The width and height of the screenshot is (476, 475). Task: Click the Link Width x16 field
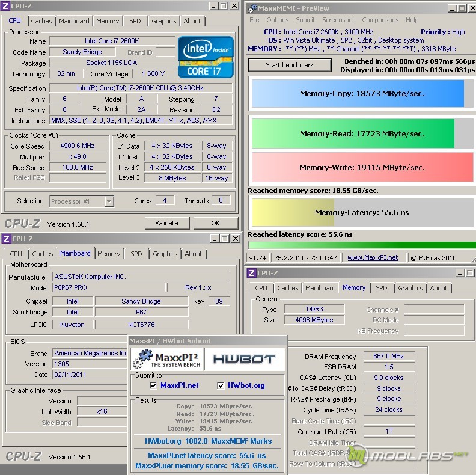coord(102,411)
